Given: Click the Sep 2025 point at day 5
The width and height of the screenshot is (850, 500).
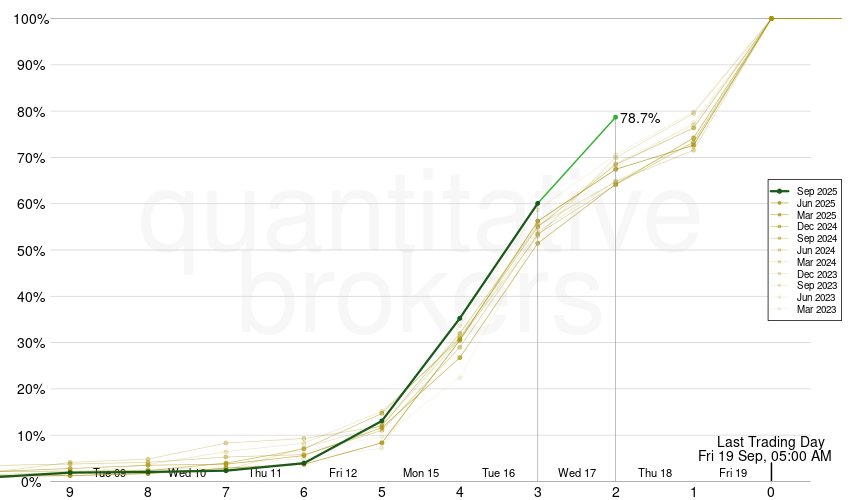Looking at the screenshot, I should coord(382,421).
